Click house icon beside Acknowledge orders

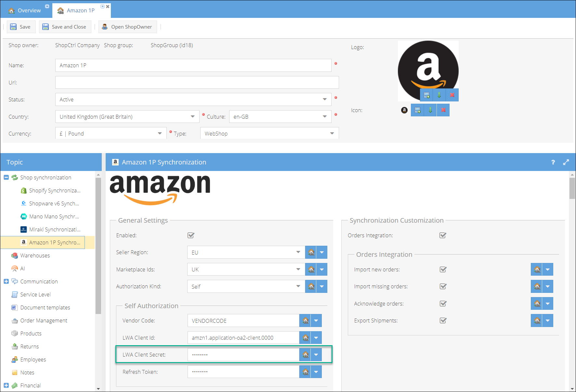537,304
